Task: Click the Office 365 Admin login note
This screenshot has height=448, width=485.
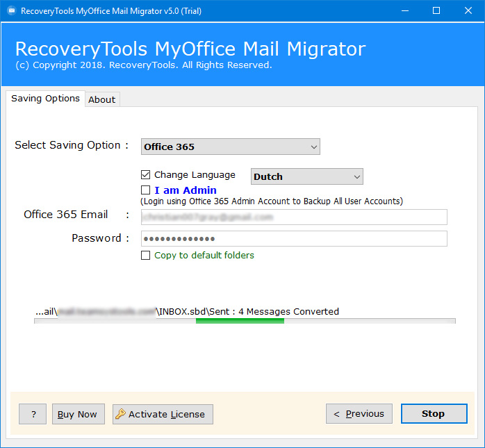Action: 272,201
